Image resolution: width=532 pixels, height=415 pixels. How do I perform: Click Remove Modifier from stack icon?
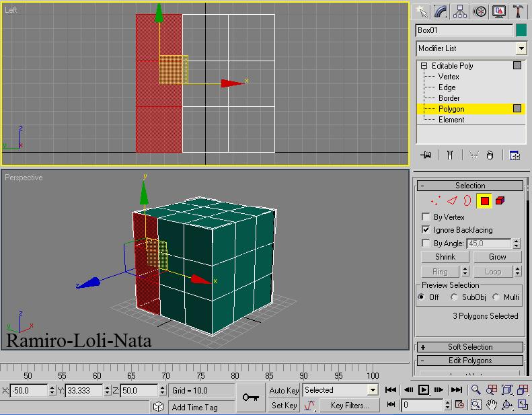pos(490,155)
